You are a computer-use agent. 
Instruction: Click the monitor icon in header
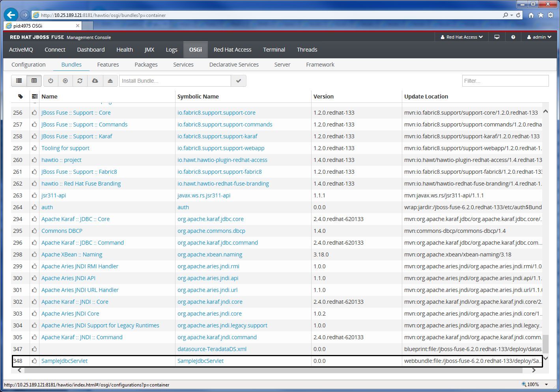click(x=497, y=37)
